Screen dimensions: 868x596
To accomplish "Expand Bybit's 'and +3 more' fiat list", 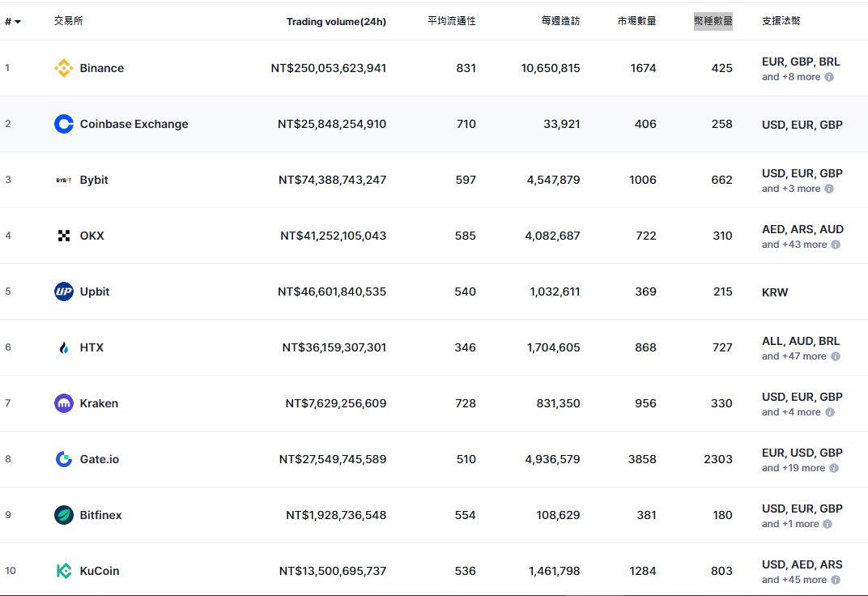I will click(791, 189).
